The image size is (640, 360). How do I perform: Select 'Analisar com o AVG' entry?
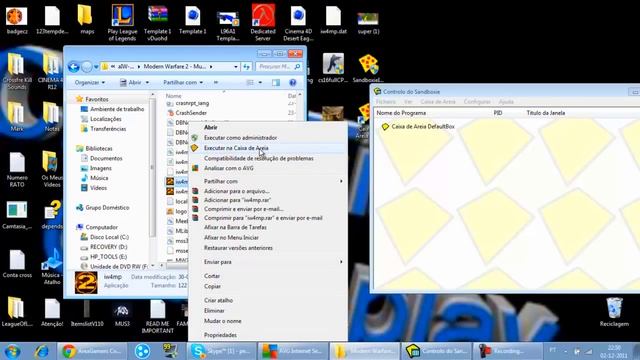(x=229, y=168)
